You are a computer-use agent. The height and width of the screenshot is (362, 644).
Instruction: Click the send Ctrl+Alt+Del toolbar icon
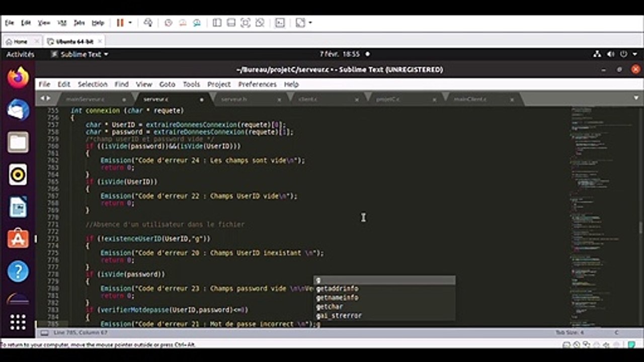(x=148, y=23)
